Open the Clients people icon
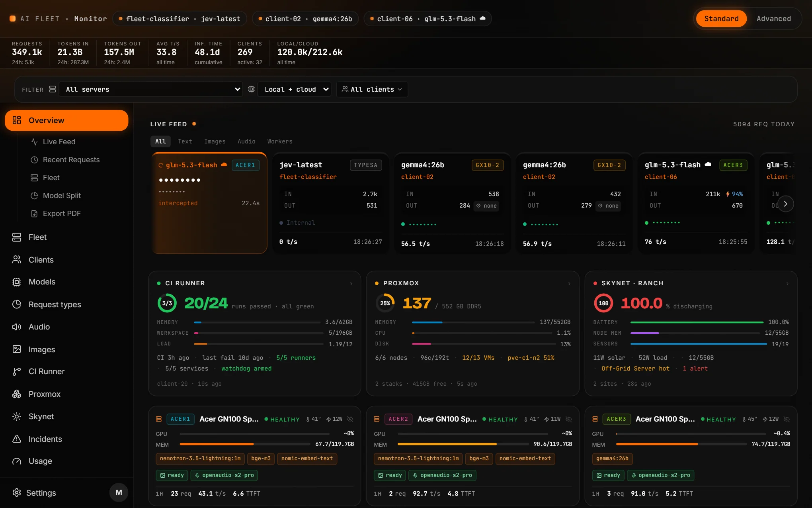Viewport: 812px width, 508px height. 17,260
